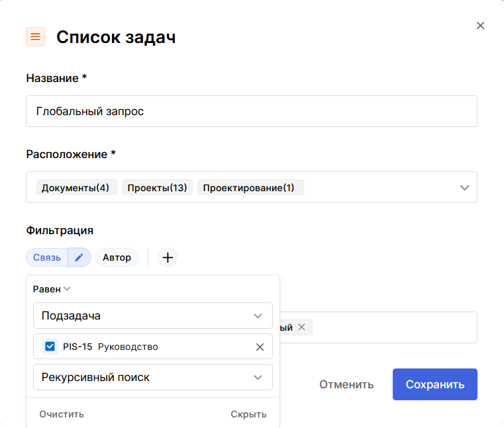Select the Документы(4) location chip
This screenshot has height=428, width=504.
(x=76, y=188)
